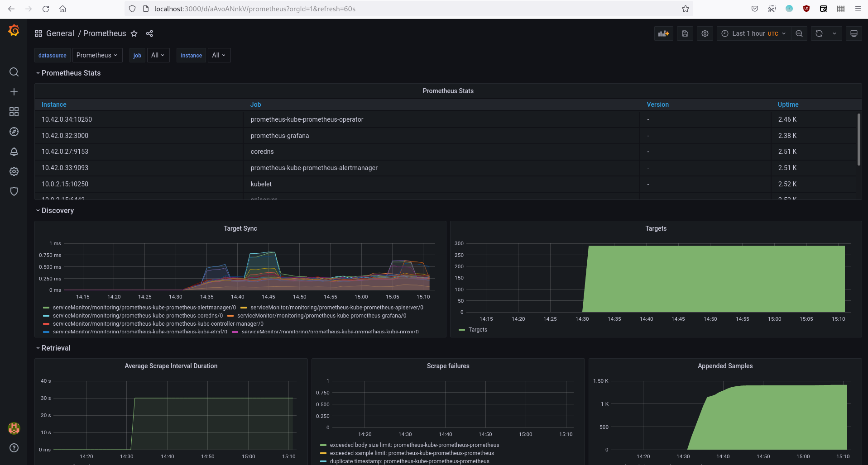The height and width of the screenshot is (465, 868).
Task: Go back in browser history
Action: pyautogui.click(x=11, y=9)
